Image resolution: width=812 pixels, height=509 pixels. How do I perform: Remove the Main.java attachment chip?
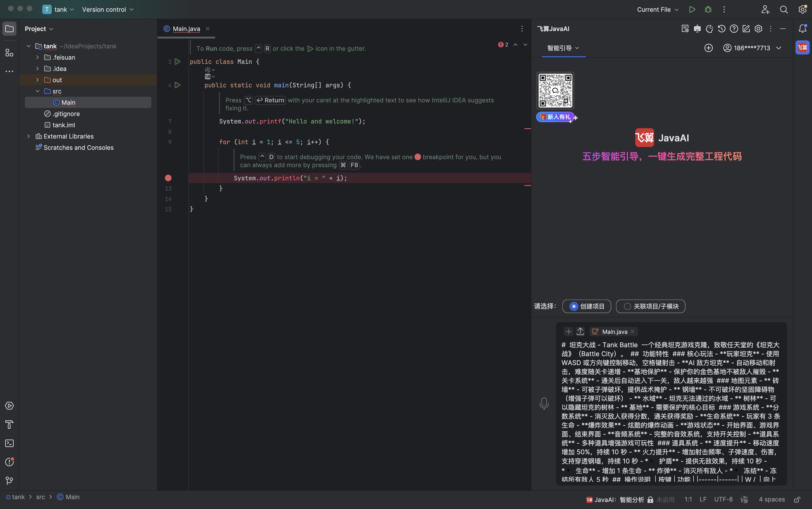pyautogui.click(x=632, y=332)
